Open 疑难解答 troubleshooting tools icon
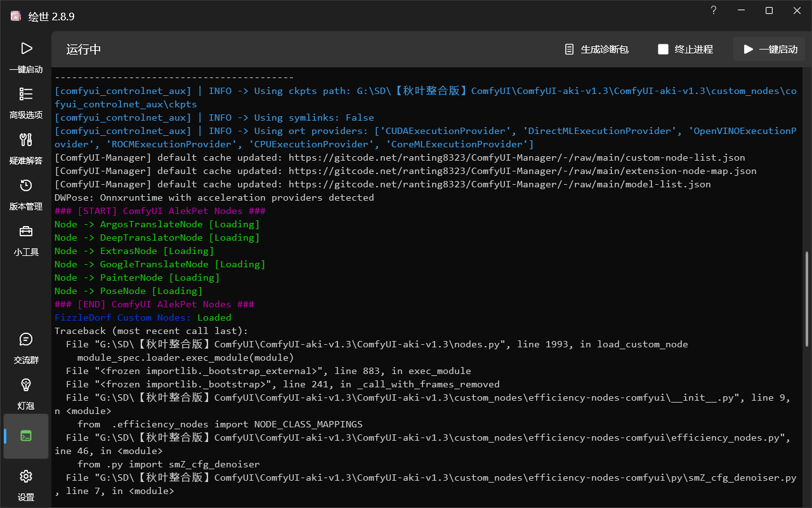812x508 pixels. point(26,149)
